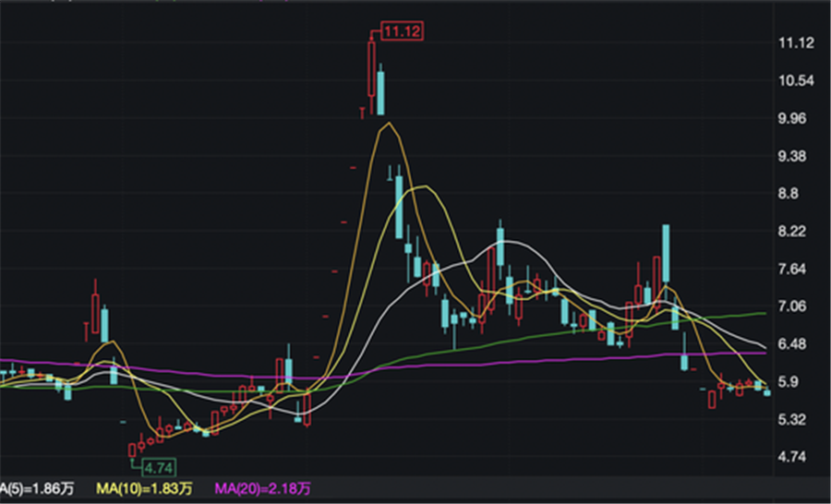Click the tall cyan candlestick near 8.22 on right
831x504 pixels.
(666, 257)
